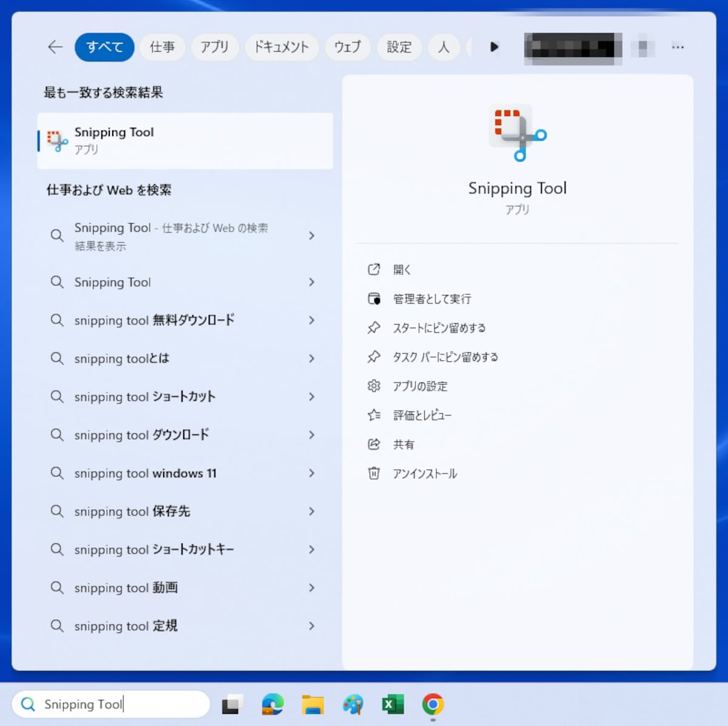The image size is (728, 726).
Task: Switch to the 仕事 filter tab
Action: click(x=162, y=47)
